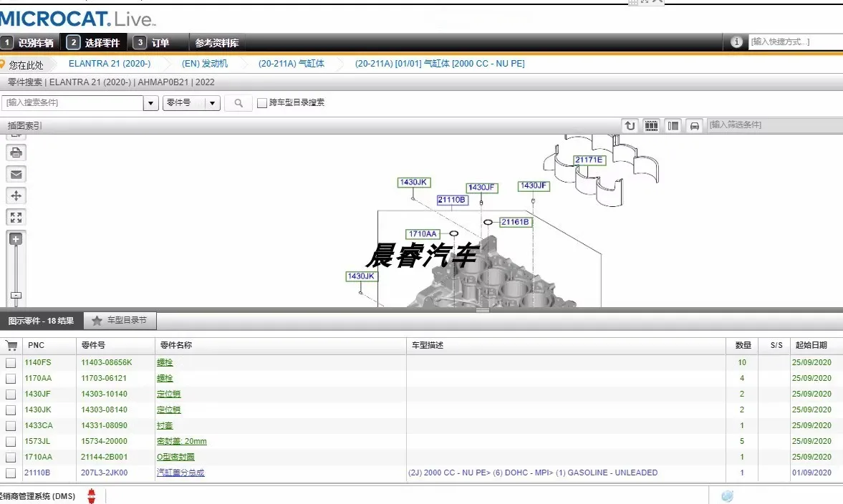Email the illustration using the envelope icon
Screen dimensions: 843x504
coord(16,174)
